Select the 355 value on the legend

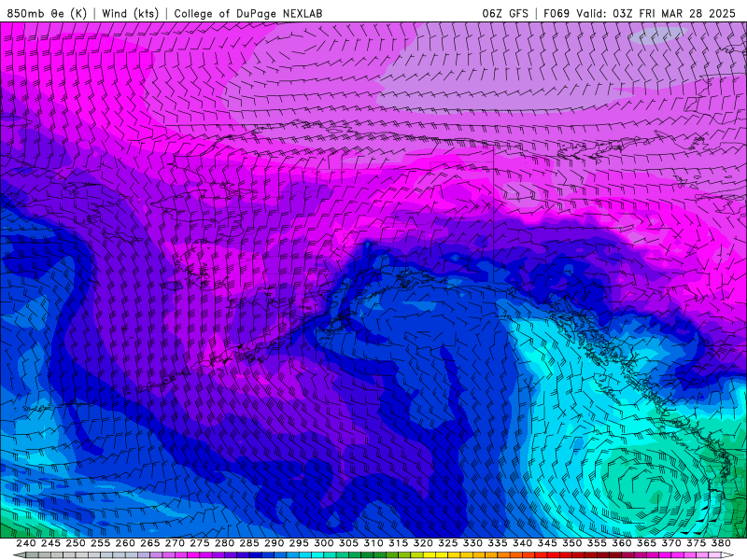[596, 543]
